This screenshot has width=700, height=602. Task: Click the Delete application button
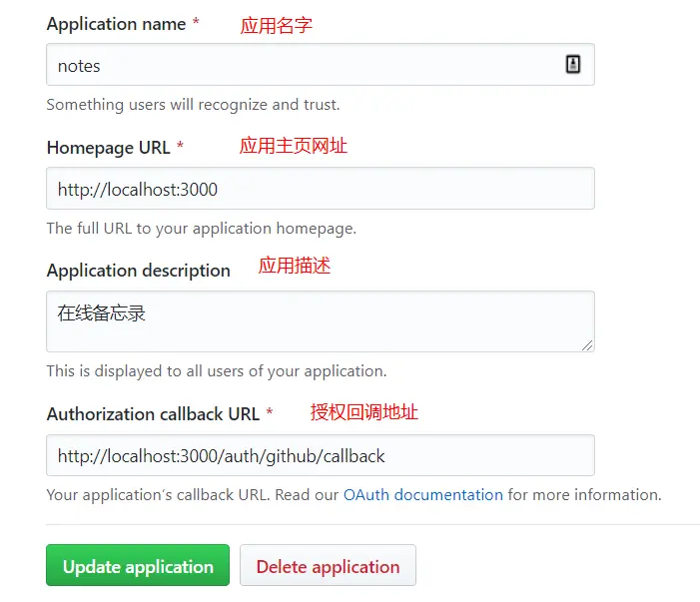328,565
